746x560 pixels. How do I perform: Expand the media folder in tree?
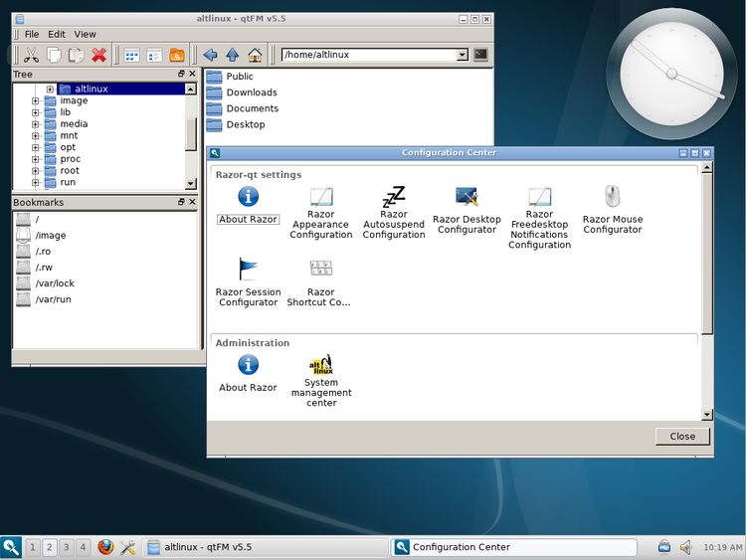coord(36,124)
